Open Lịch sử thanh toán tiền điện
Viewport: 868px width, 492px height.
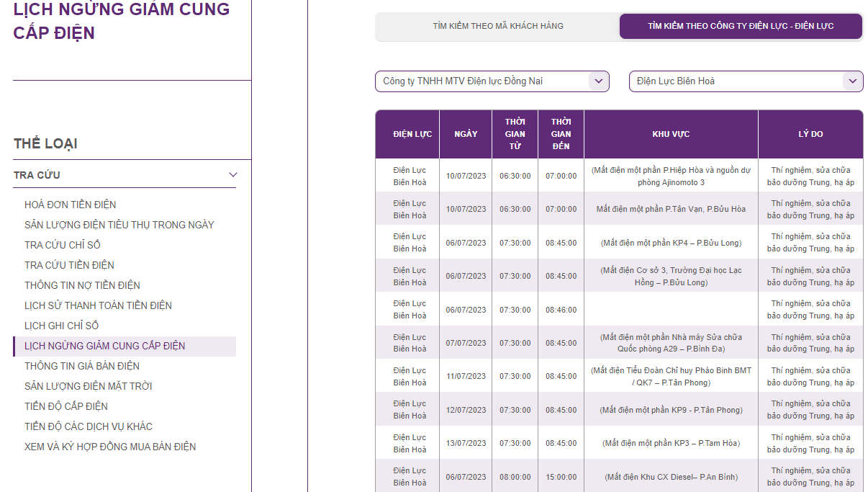pos(98,305)
